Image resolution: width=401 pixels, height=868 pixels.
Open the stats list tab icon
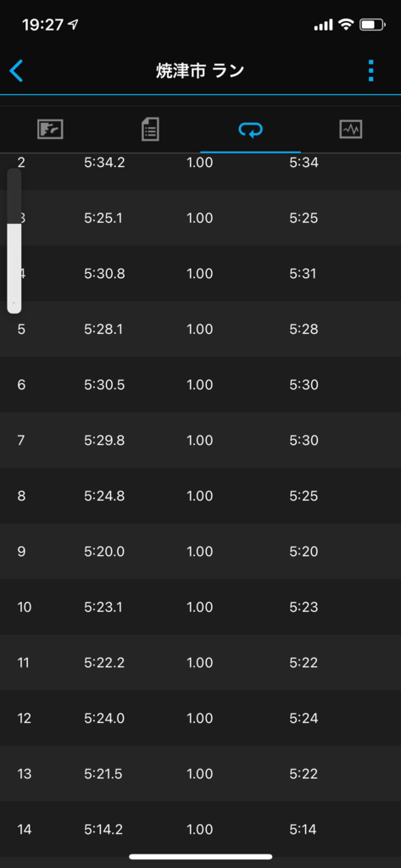click(x=150, y=130)
